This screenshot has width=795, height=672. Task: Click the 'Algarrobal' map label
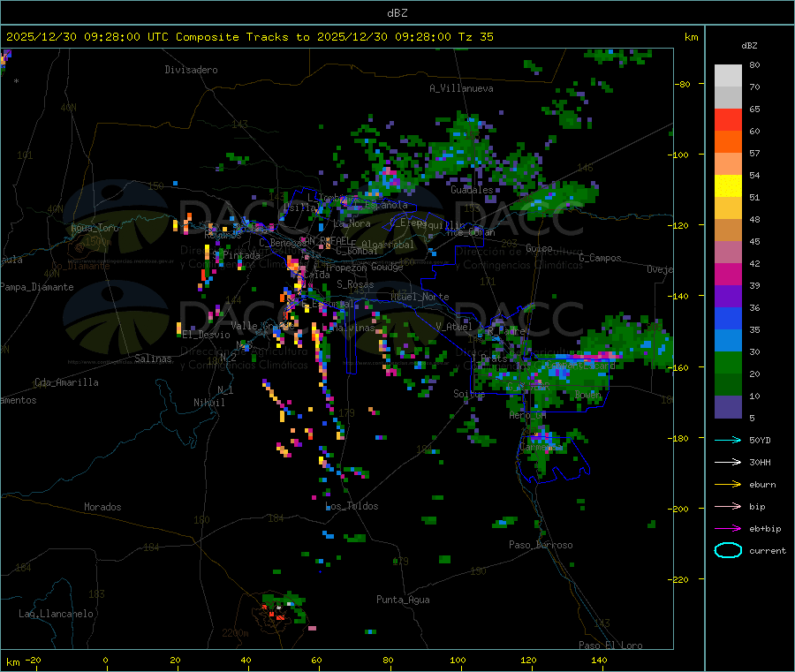388,245
